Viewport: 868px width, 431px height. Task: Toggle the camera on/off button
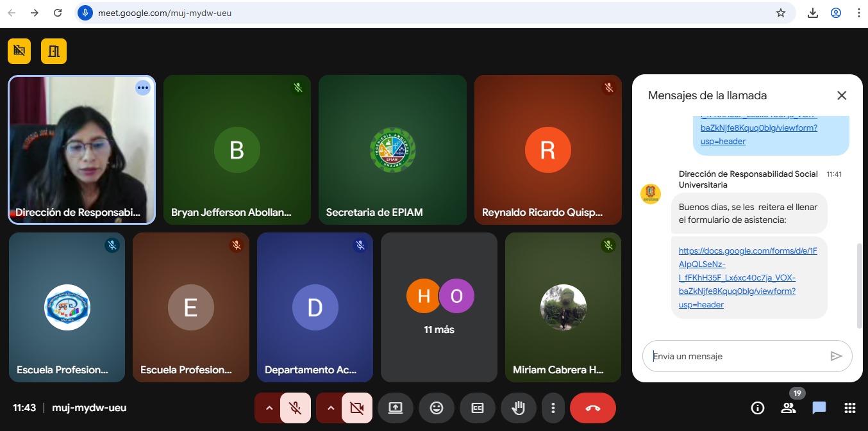(356, 408)
